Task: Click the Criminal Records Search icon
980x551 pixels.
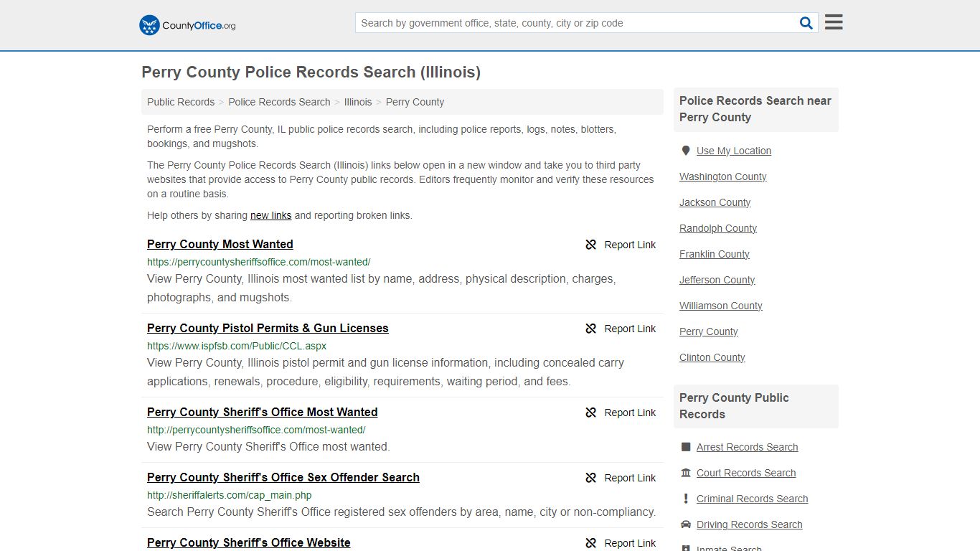Action: pyautogui.click(x=686, y=499)
